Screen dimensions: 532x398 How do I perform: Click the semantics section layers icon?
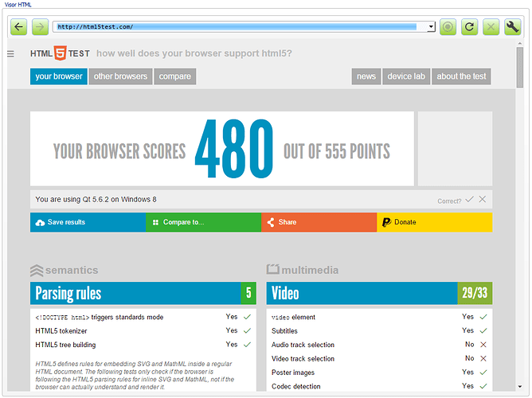pyautogui.click(x=37, y=270)
